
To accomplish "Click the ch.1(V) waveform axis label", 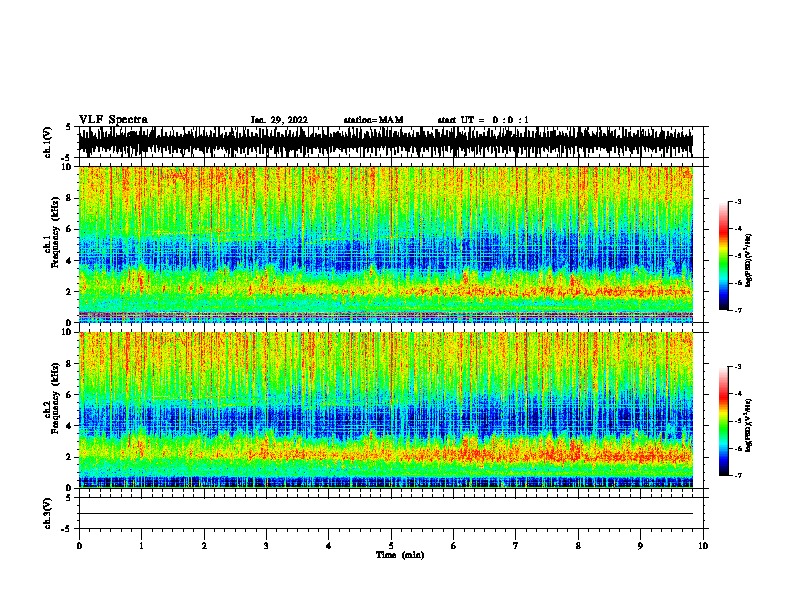I will tap(48, 142).
